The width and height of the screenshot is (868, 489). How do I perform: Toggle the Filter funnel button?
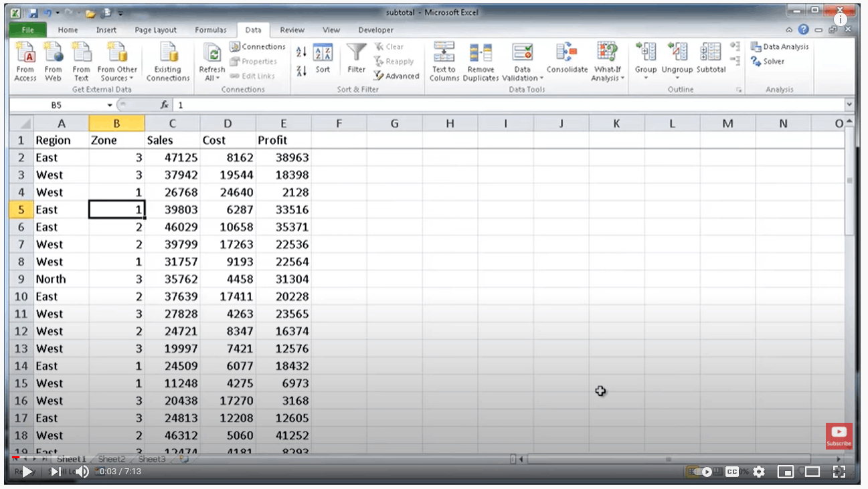(x=357, y=58)
